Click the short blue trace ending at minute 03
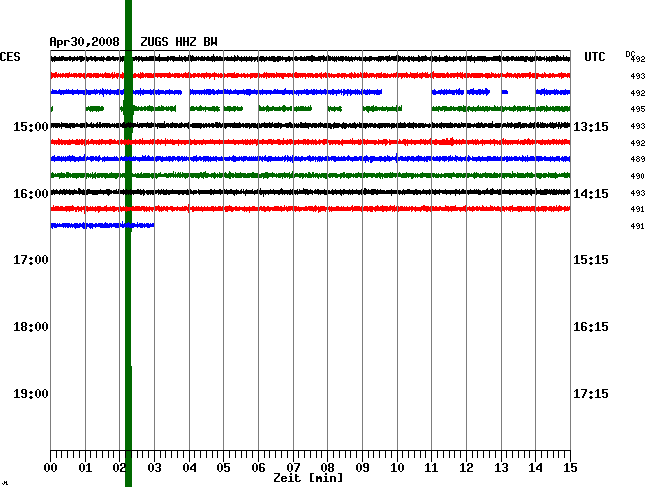This screenshot has width=650, height=494. [102, 225]
